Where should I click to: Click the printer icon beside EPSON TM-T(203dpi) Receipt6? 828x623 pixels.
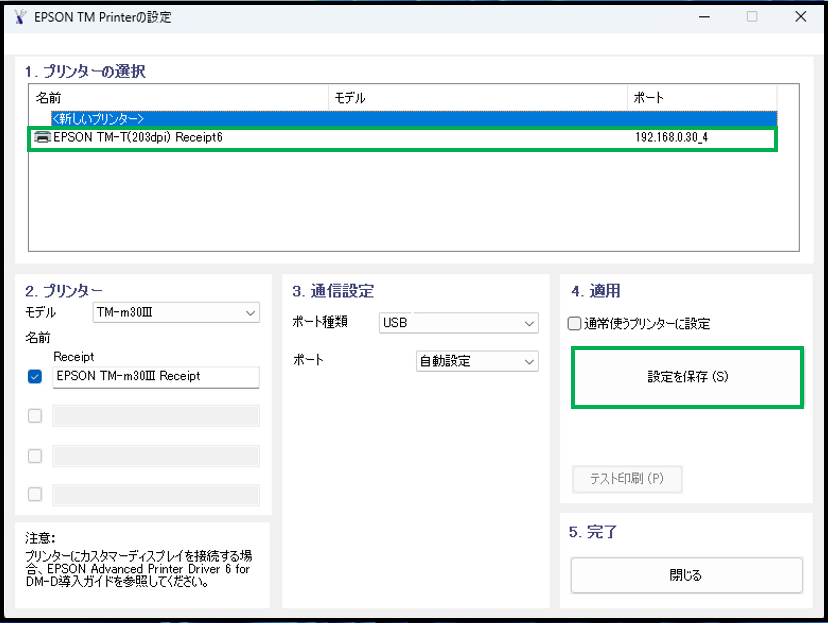coord(43,137)
